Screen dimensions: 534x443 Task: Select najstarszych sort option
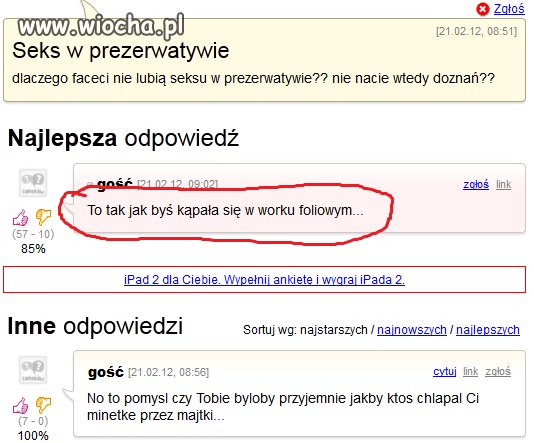(x=334, y=330)
